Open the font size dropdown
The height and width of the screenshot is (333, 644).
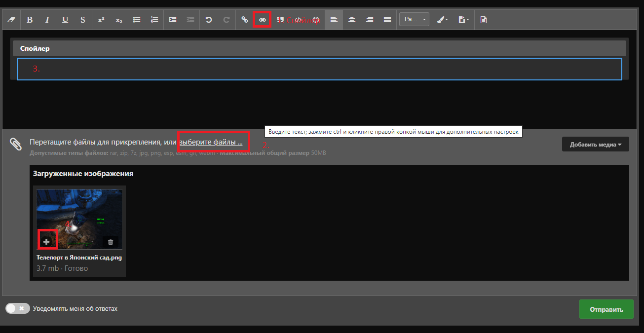coord(414,20)
